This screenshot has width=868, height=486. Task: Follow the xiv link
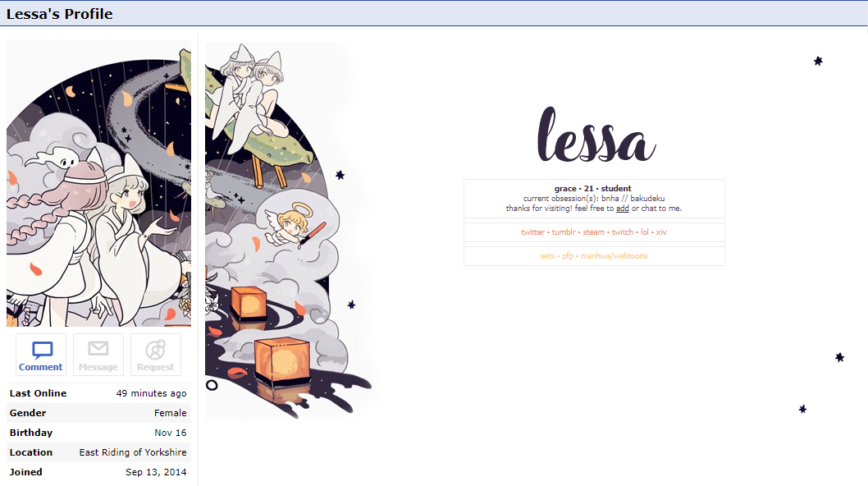[x=661, y=232]
